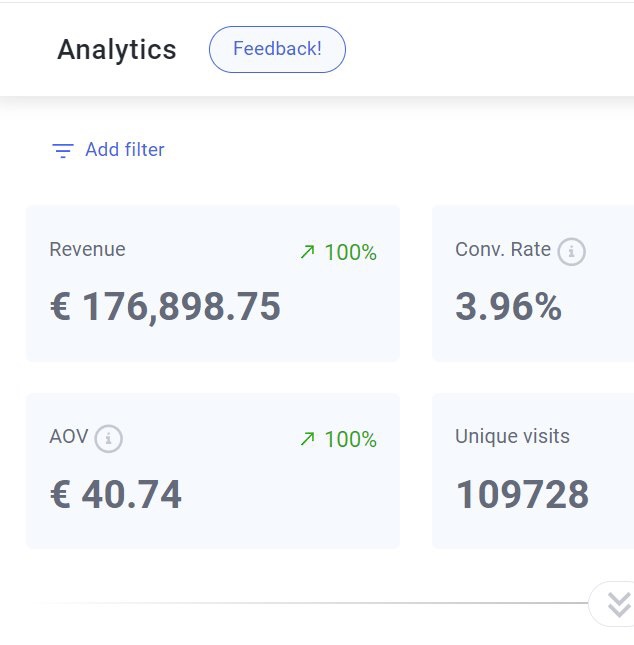The image size is (634, 645).
Task: Select the Analytics page title
Action: coord(117,50)
